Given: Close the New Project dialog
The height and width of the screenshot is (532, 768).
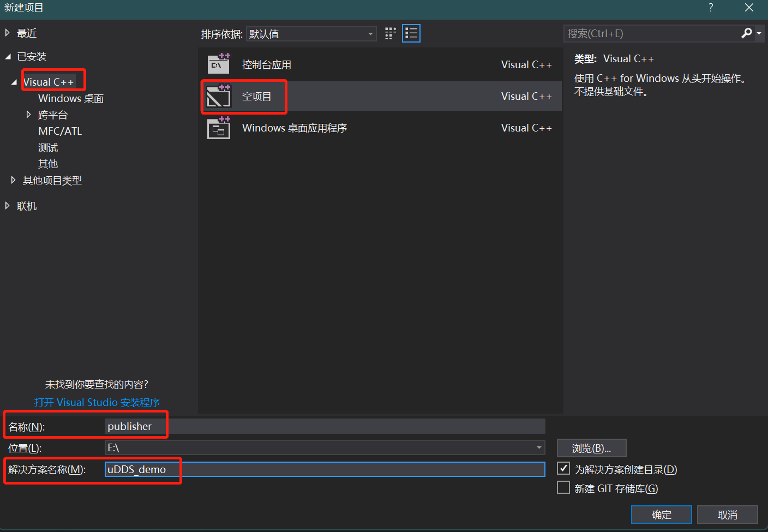Looking at the screenshot, I should 749,8.
